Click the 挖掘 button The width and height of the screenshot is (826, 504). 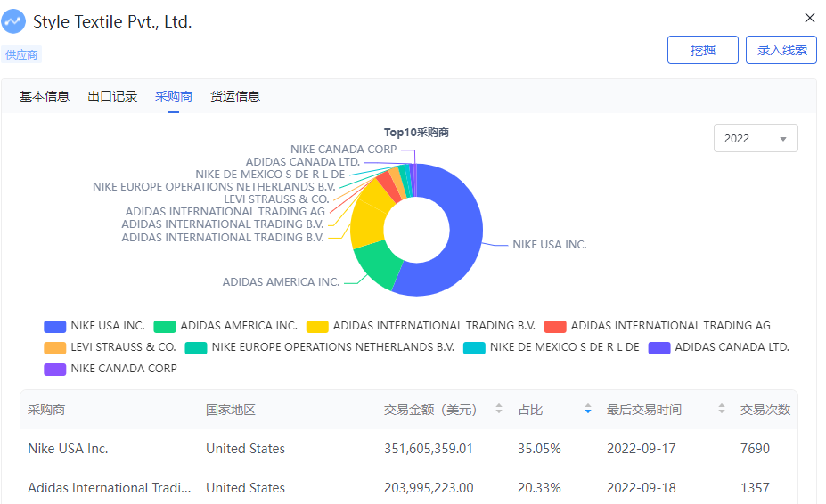703,50
